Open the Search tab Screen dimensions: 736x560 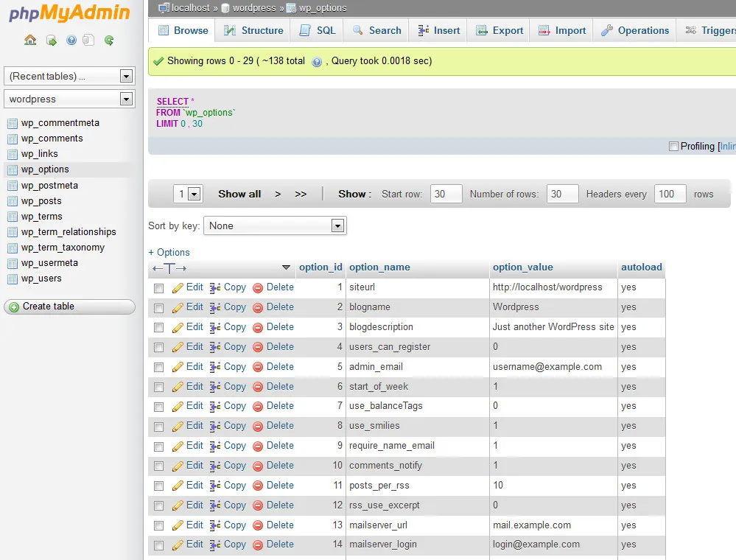pyautogui.click(x=376, y=30)
